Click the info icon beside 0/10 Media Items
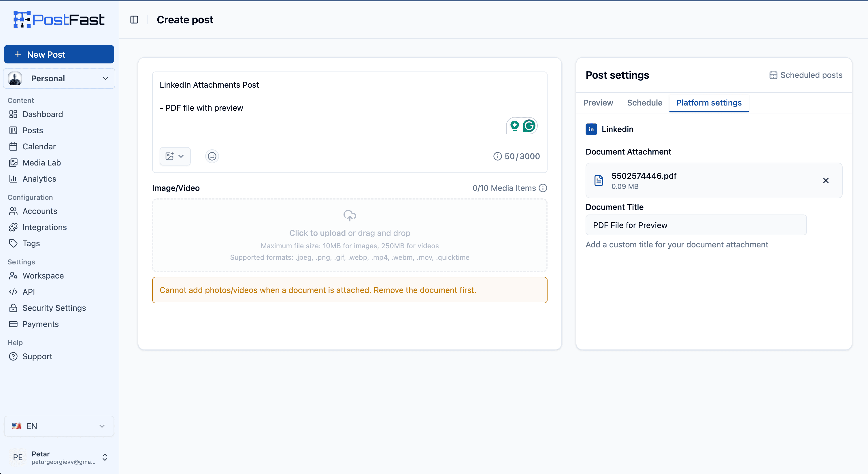This screenshot has height=474, width=868. (x=543, y=188)
